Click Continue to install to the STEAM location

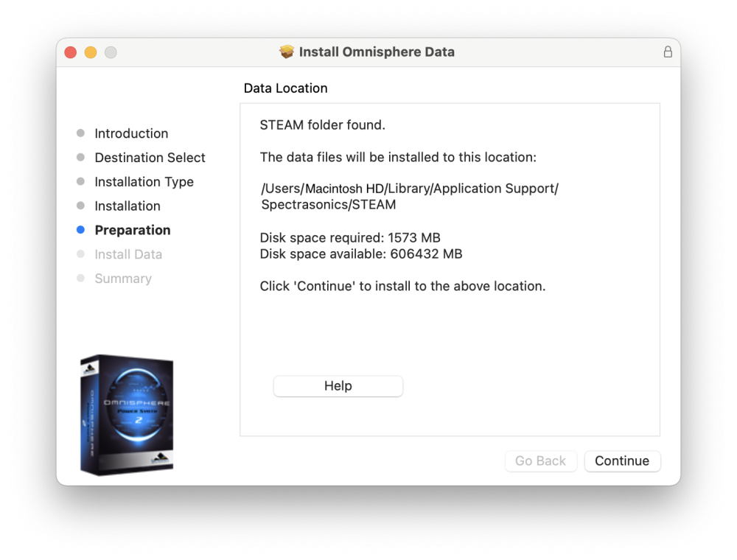(622, 461)
